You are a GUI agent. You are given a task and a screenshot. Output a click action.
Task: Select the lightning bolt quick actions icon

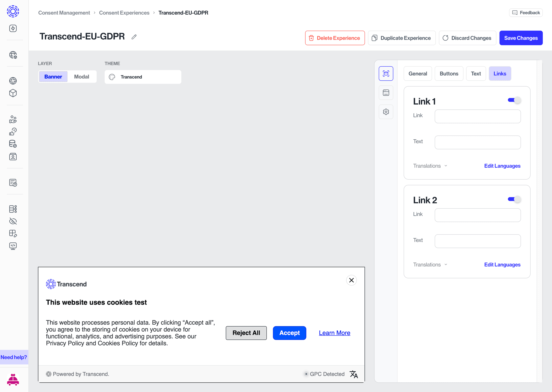point(13,28)
